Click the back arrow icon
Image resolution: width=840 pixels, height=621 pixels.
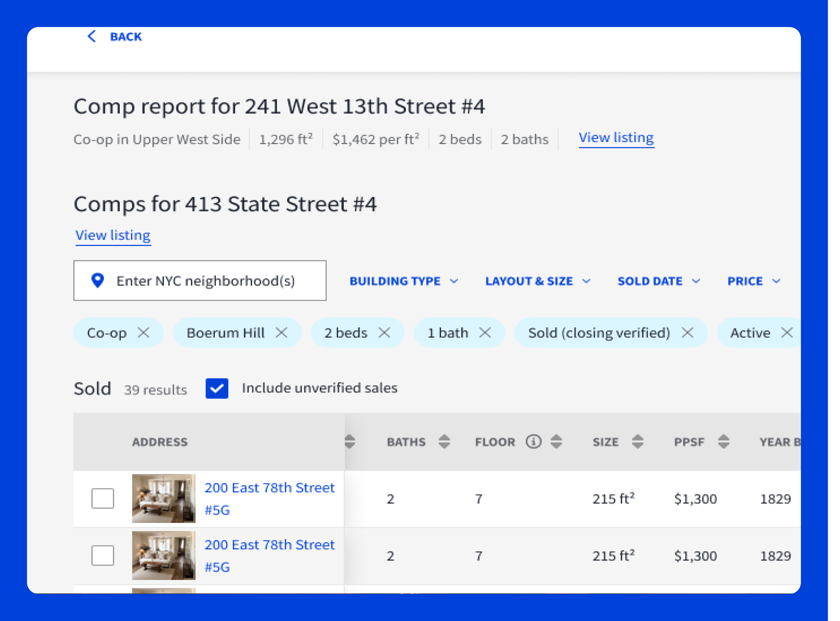point(92,37)
